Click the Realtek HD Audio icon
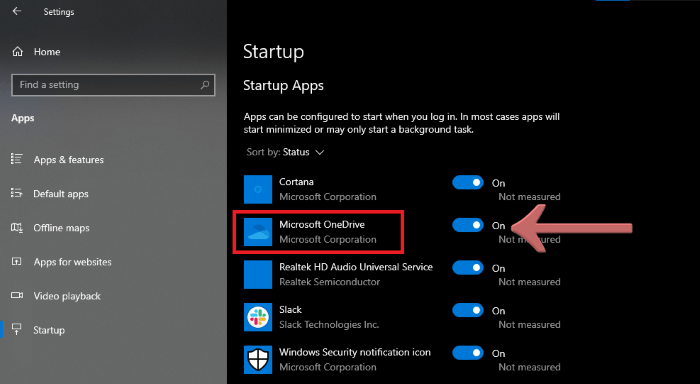Image resolution: width=700 pixels, height=384 pixels. pyautogui.click(x=258, y=275)
